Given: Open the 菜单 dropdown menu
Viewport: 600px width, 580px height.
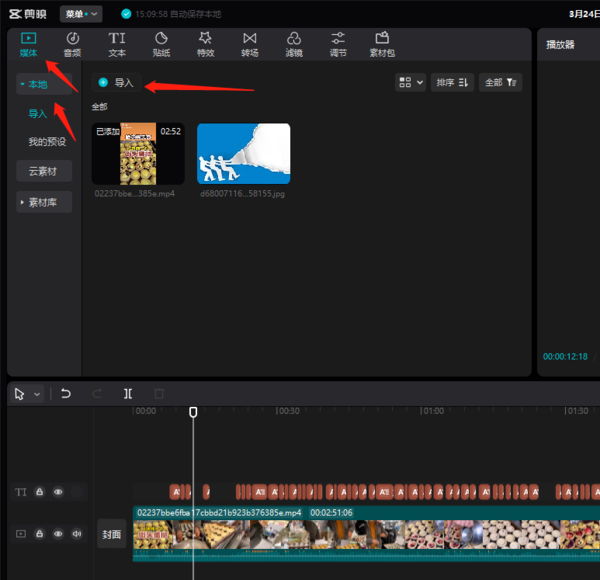Looking at the screenshot, I should [x=80, y=14].
